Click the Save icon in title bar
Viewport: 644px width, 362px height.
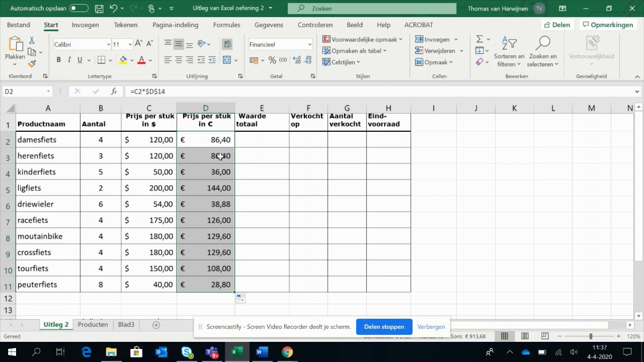click(x=99, y=9)
